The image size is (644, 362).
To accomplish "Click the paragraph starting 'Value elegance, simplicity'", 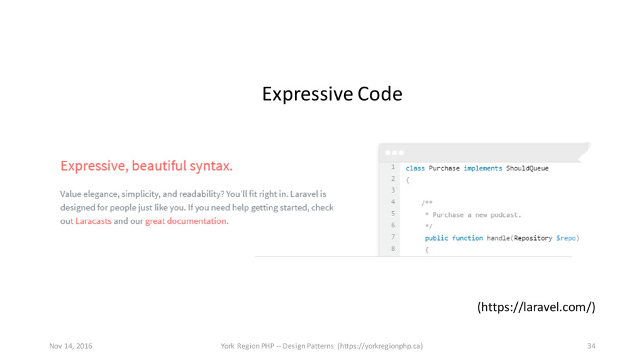I will pyautogui.click(x=197, y=207).
